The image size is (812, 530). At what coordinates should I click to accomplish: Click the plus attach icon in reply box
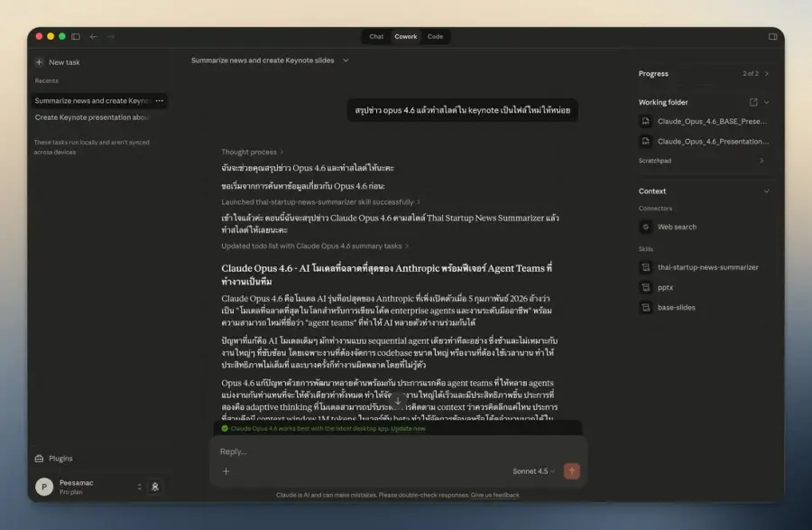click(x=226, y=471)
